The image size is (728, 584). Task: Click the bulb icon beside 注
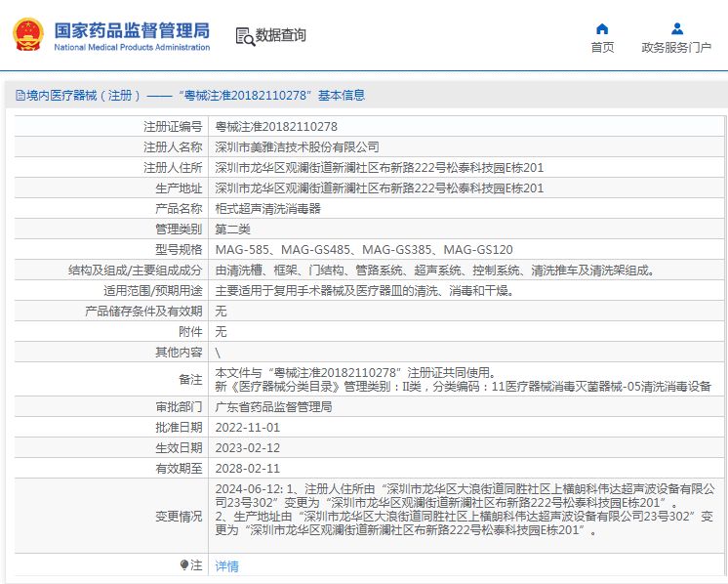[x=183, y=564]
